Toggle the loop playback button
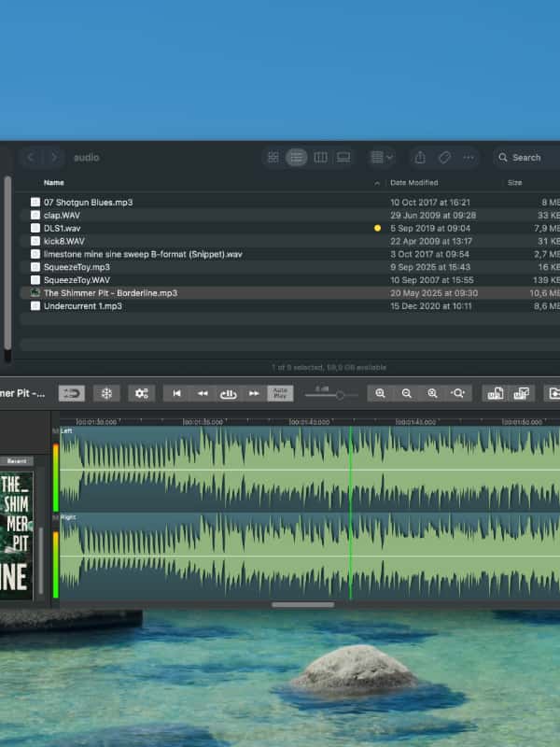The height and width of the screenshot is (747, 560). tap(72, 394)
